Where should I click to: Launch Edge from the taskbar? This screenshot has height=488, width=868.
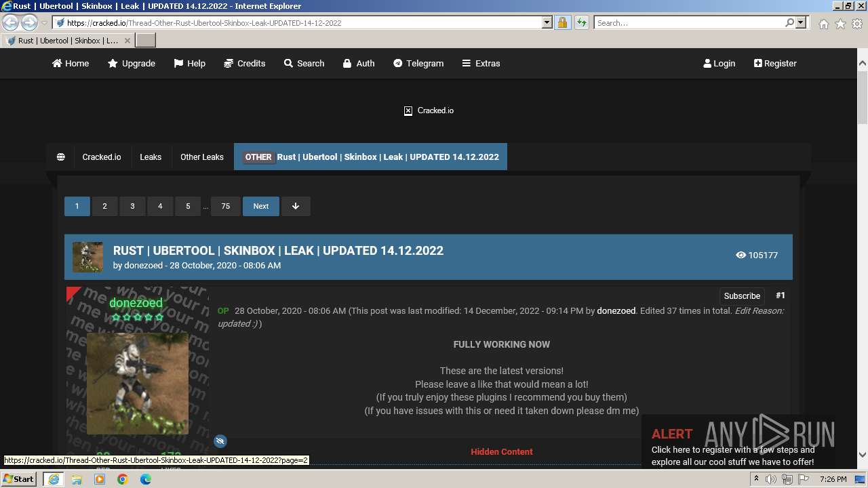[x=146, y=479]
